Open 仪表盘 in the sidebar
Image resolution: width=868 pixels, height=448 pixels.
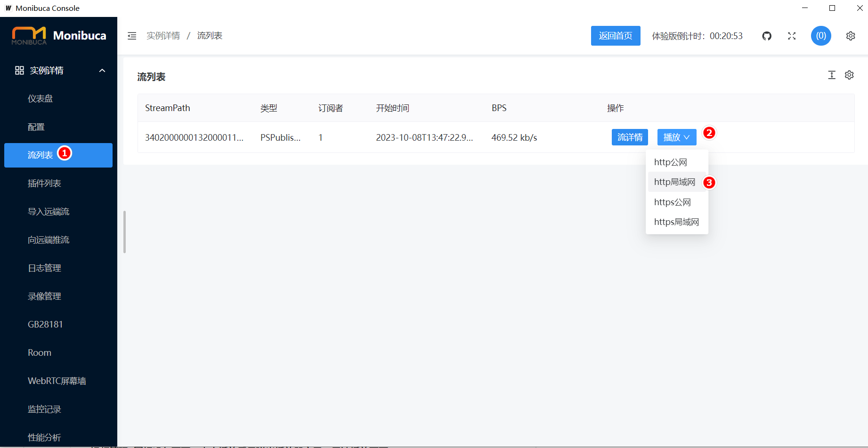pyautogui.click(x=58, y=99)
